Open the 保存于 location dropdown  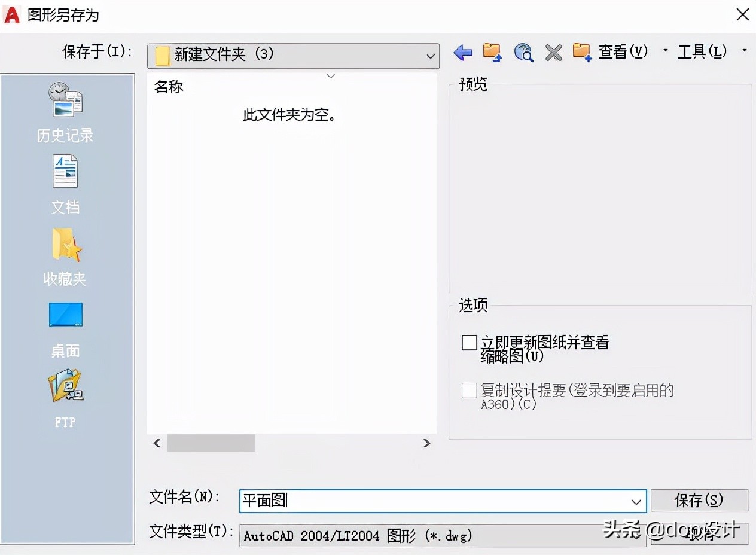(x=430, y=56)
